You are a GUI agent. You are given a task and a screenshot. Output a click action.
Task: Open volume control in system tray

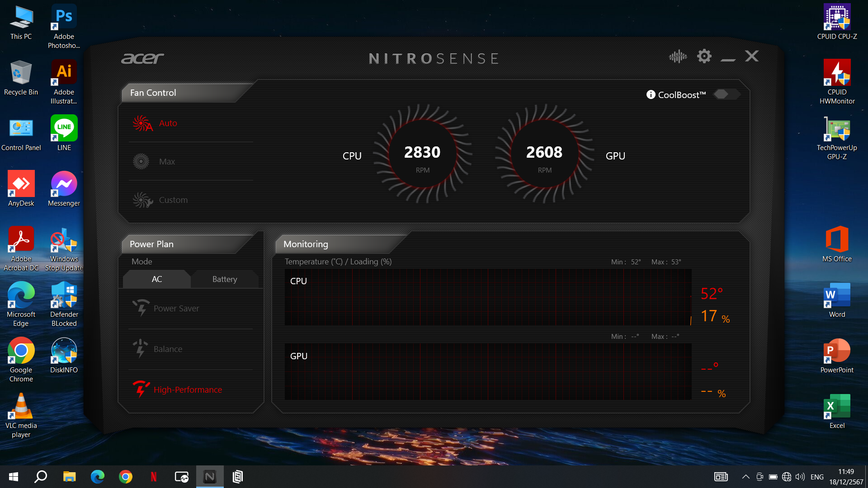click(x=800, y=477)
